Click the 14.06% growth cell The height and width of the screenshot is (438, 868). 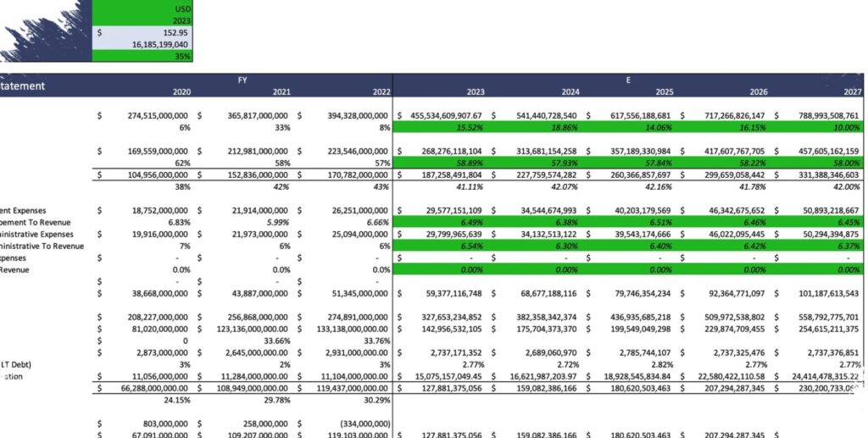click(658, 128)
